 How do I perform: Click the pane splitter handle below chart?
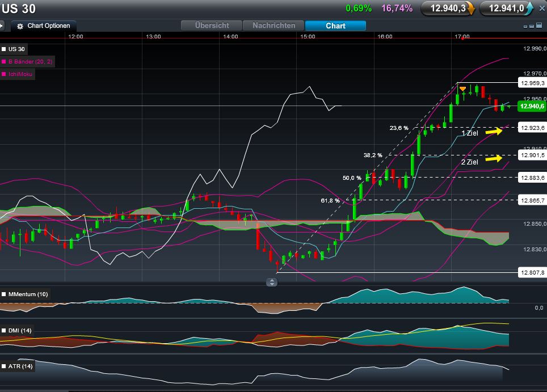[272, 282]
